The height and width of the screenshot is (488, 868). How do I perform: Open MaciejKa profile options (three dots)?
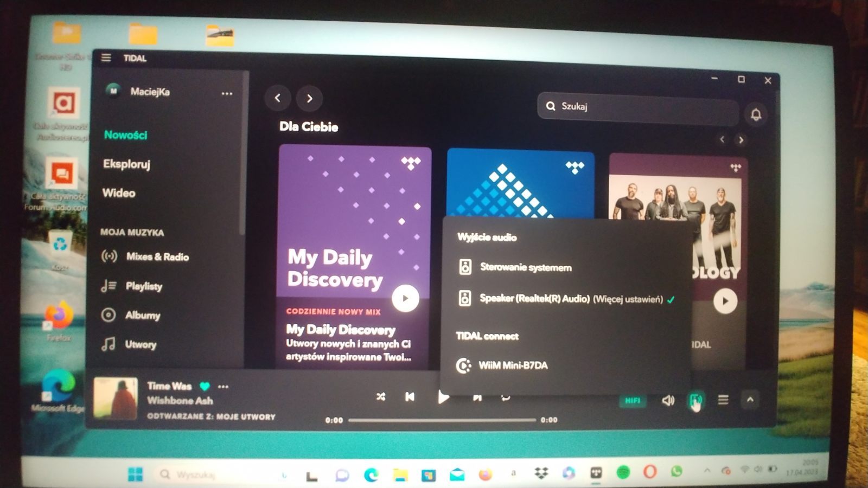[227, 94]
